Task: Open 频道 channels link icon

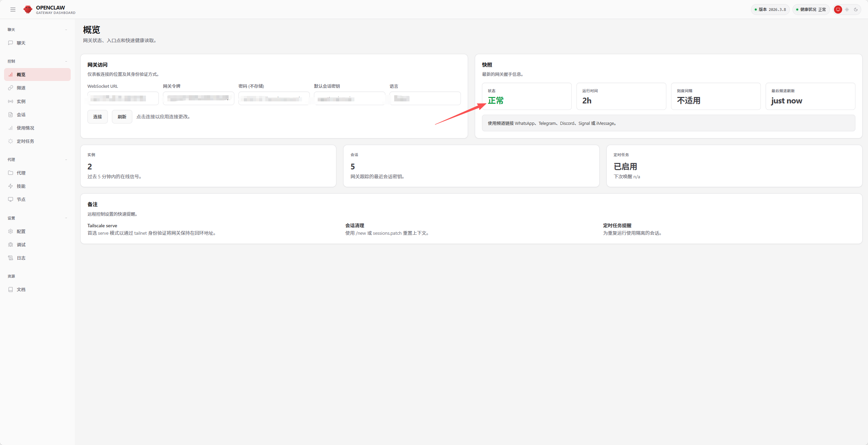Action: pyautogui.click(x=11, y=88)
